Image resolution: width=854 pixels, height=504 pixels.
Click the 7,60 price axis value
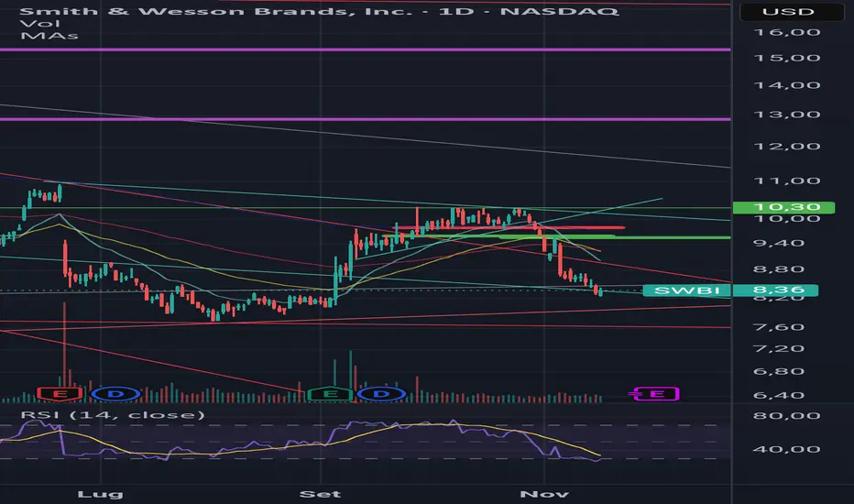778,327
